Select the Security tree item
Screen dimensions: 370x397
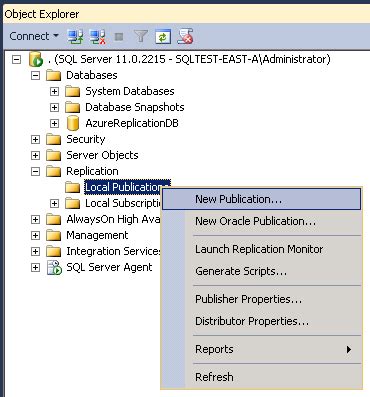click(86, 139)
